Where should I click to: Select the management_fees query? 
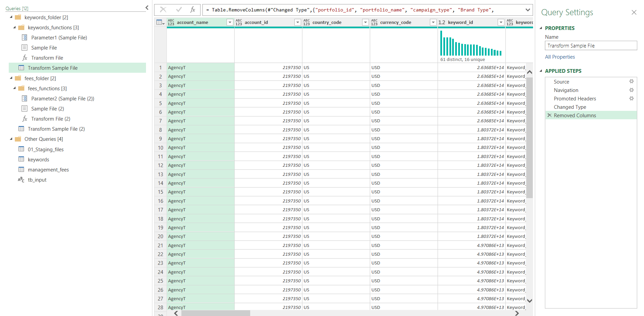[x=48, y=169]
